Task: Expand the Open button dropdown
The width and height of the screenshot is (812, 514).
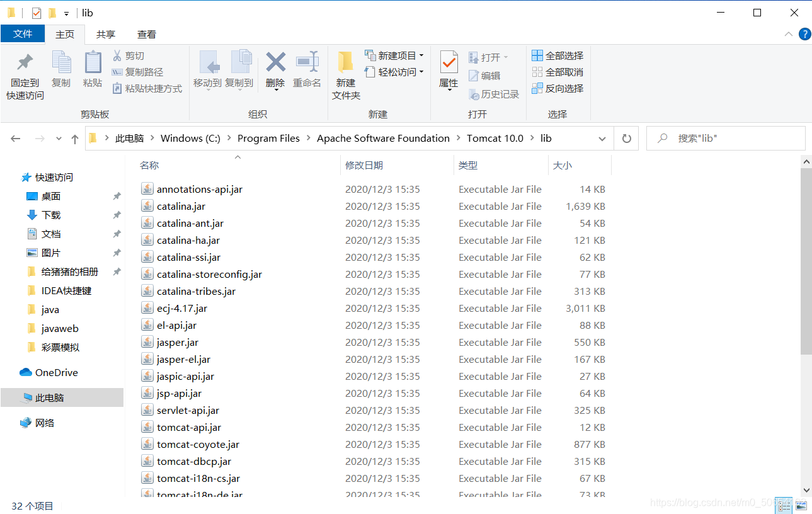Action: [x=506, y=57]
